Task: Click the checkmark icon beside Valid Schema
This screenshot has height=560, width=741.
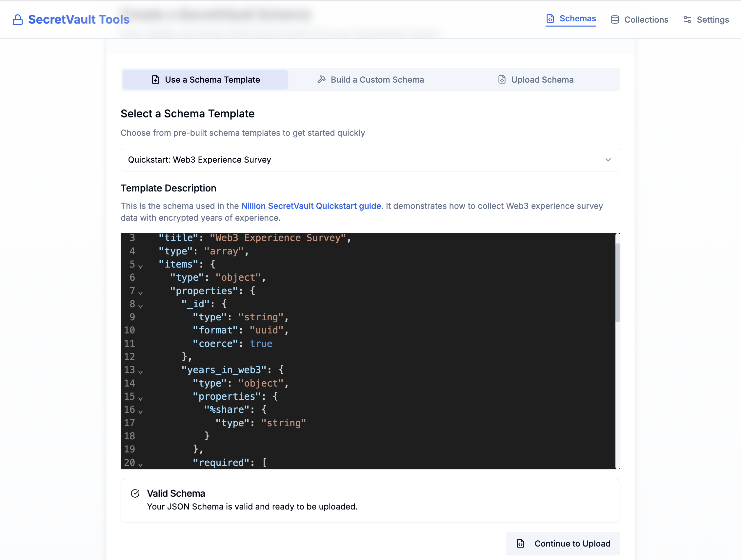Action: [x=135, y=493]
